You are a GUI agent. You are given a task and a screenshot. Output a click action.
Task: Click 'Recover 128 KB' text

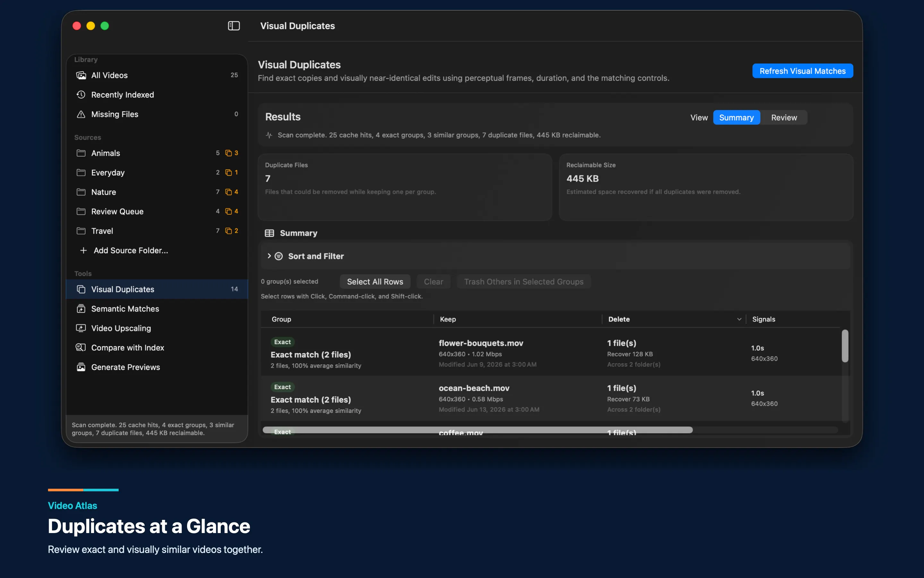pos(629,354)
